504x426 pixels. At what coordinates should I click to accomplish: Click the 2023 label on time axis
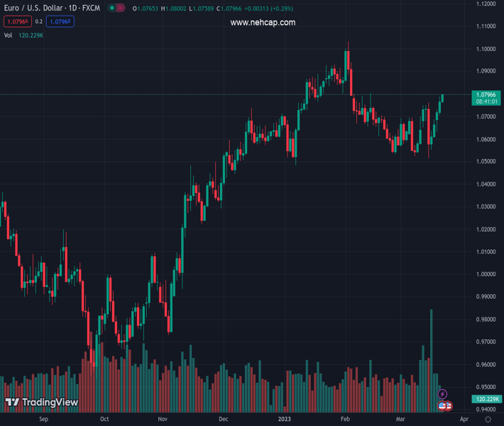click(x=284, y=420)
